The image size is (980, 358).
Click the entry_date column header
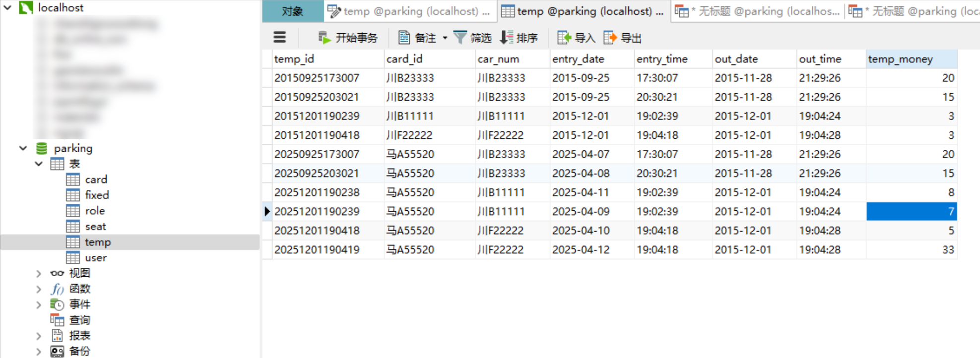[592, 59]
